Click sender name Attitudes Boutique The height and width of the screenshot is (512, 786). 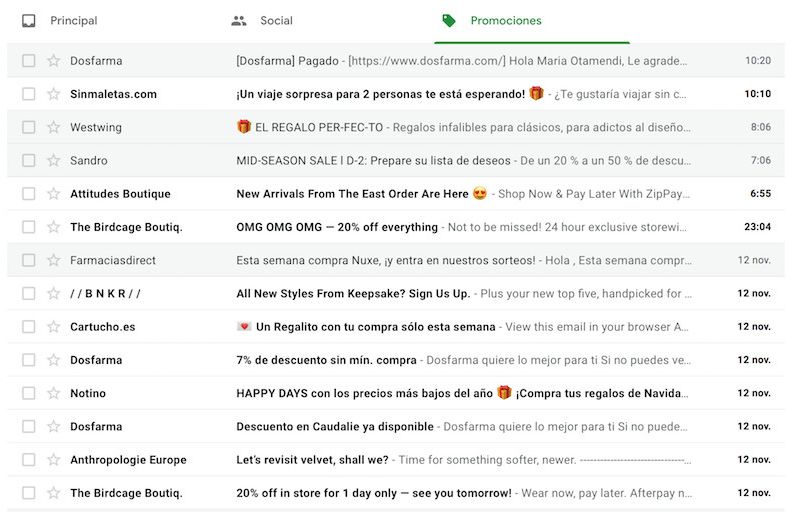coord(120,194)
